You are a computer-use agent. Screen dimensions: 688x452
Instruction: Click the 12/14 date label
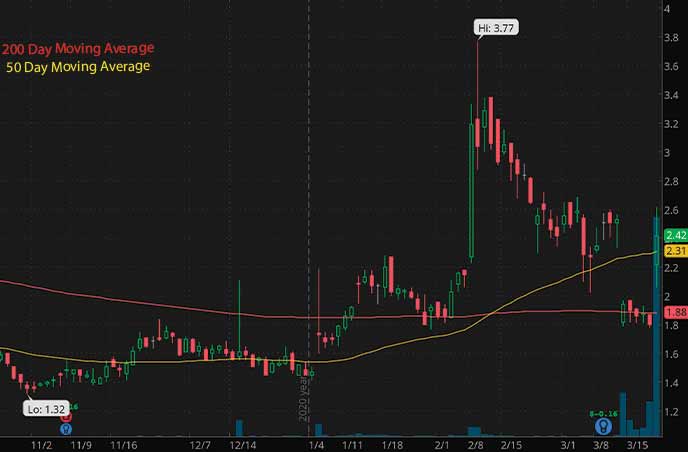243,445
